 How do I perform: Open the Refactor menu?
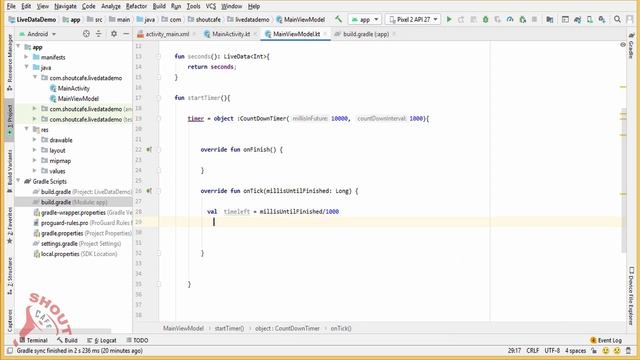pos(136,6)
